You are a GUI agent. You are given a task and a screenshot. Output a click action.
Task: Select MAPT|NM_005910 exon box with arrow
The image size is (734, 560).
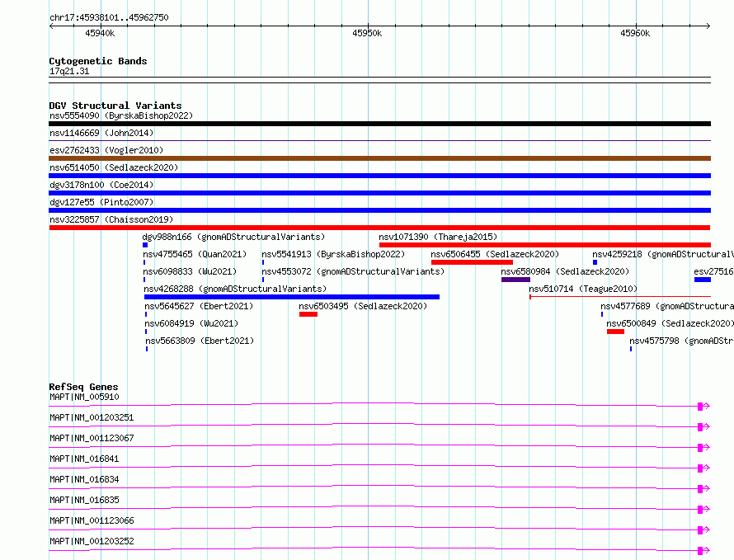(703, 407)
